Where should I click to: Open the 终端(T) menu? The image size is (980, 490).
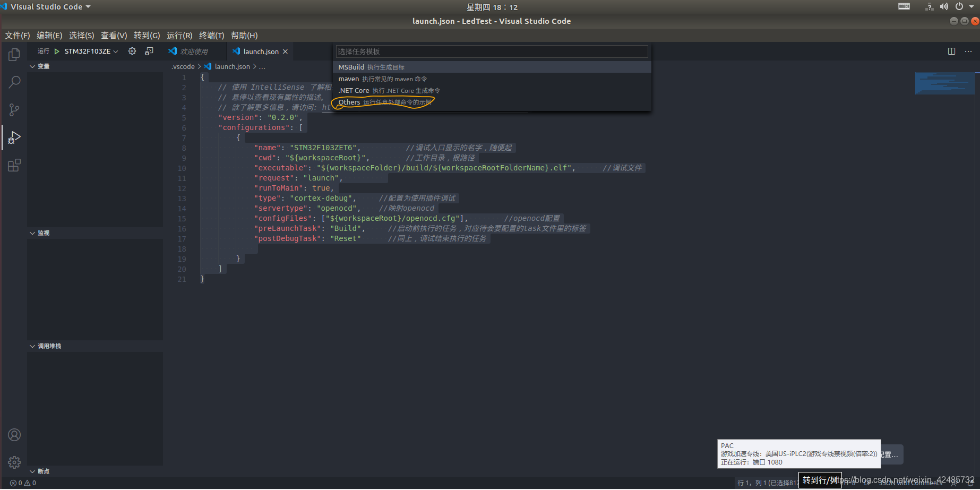[212, 36]
